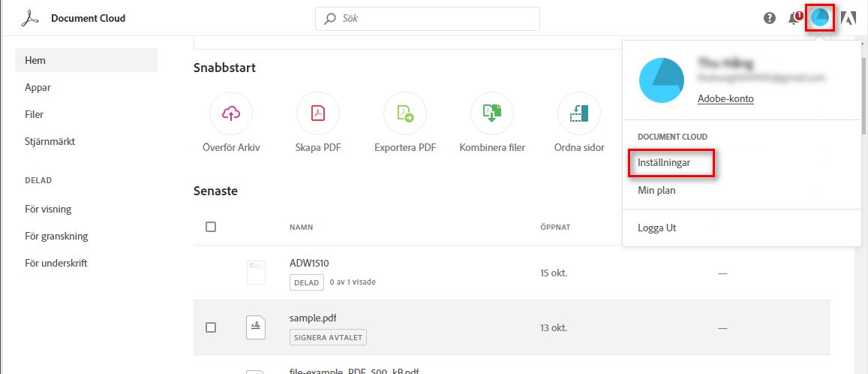Click the Adobe Acrobat logo icon
Screen dimensions: 868x374
pos(29,18)
